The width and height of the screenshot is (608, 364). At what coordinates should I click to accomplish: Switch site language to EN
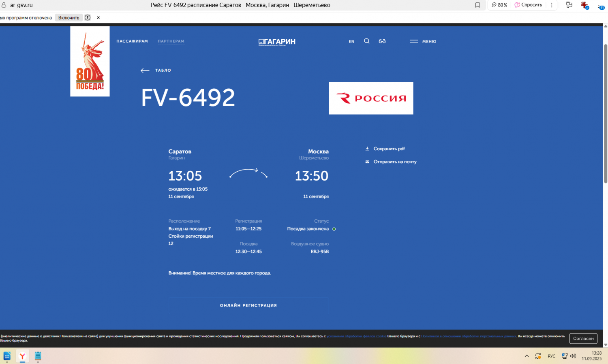click(351, 41)
